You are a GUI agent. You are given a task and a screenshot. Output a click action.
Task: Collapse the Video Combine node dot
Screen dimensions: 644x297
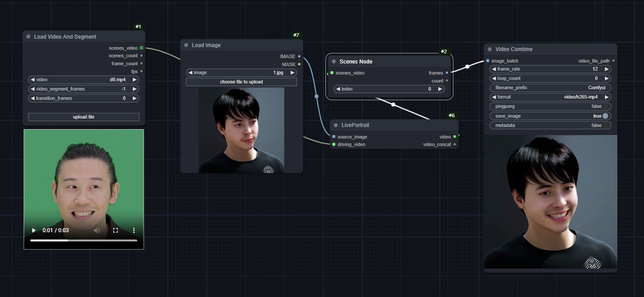click(x=490, y=49)
